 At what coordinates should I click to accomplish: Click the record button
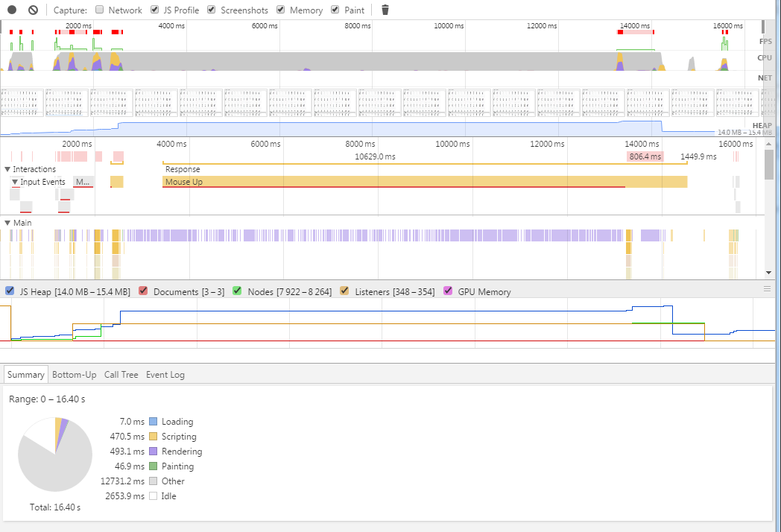tap(12, 10)
